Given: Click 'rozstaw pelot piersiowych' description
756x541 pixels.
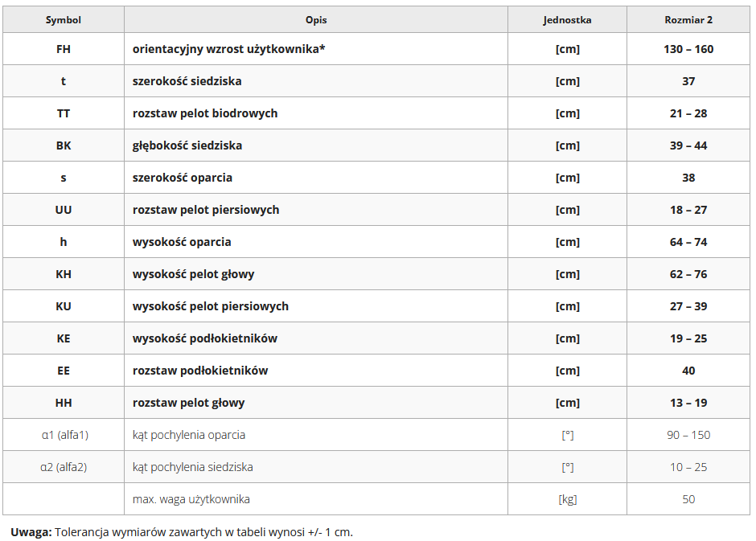Looking at the screenshot, I should [x=206, y=210].
